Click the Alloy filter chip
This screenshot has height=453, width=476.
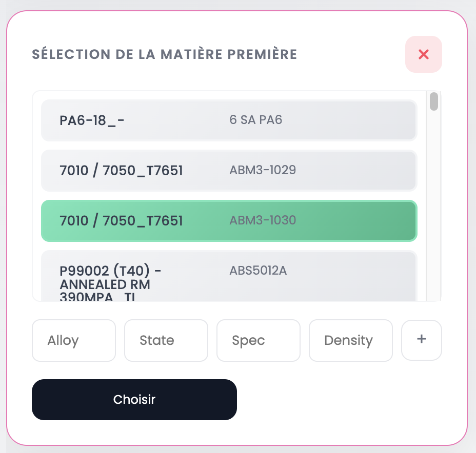73,340
